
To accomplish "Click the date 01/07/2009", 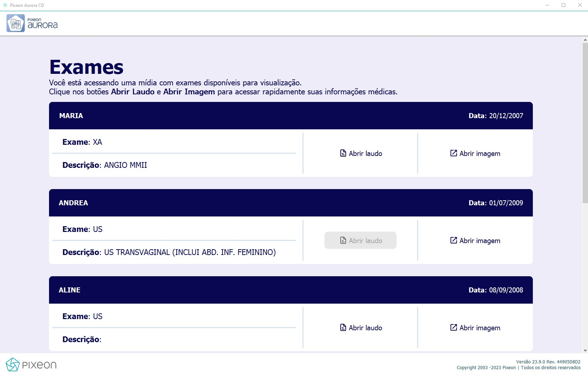I will point(506,203).
